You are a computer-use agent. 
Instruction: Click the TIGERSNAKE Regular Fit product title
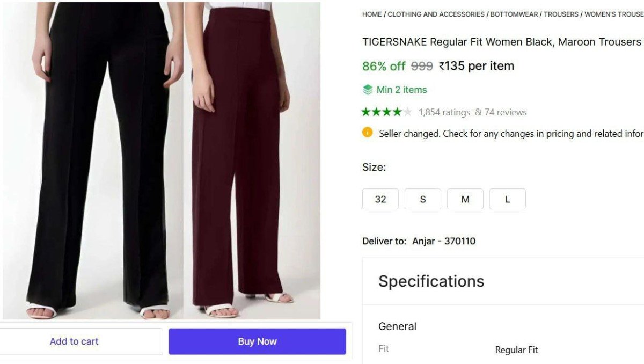pyautogui.click(x=502, y=42)
